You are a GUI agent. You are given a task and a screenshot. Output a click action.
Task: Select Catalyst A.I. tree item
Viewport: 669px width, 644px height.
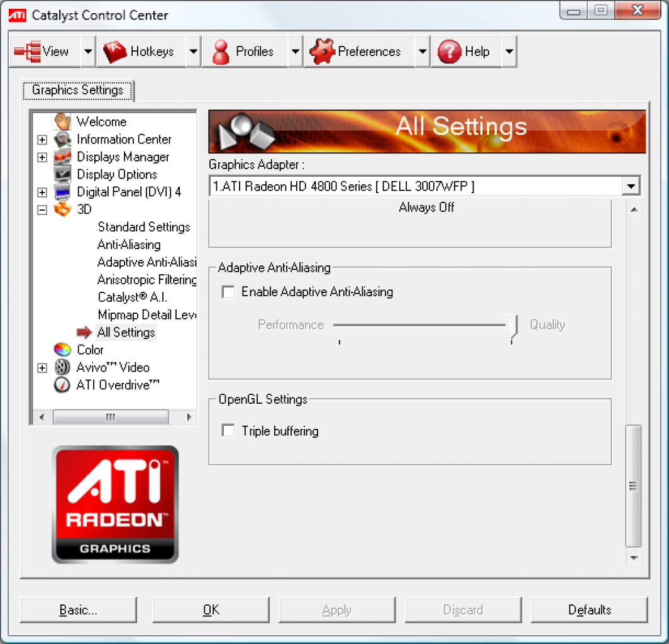point(132,297)
